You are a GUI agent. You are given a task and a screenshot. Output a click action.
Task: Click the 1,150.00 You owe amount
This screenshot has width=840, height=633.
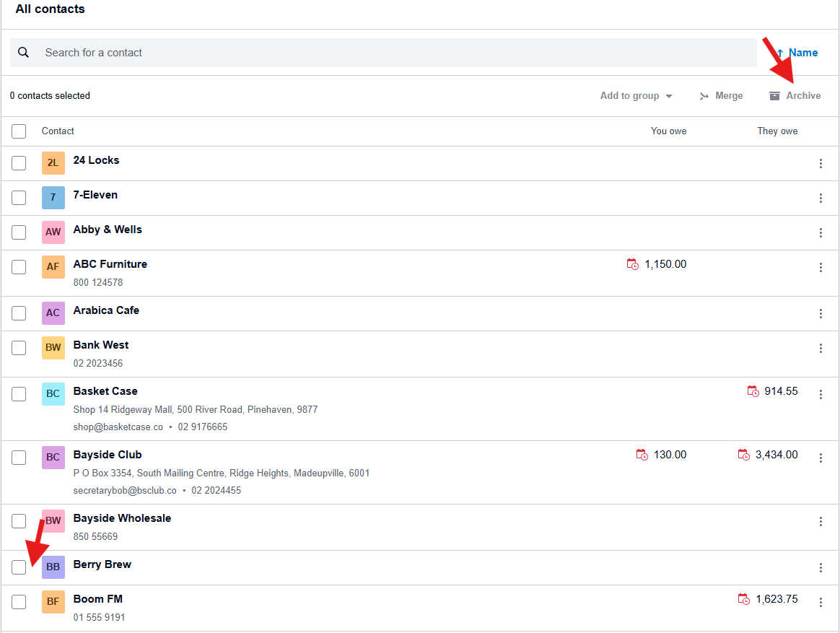pyautogui.click(x=665, y=264)
